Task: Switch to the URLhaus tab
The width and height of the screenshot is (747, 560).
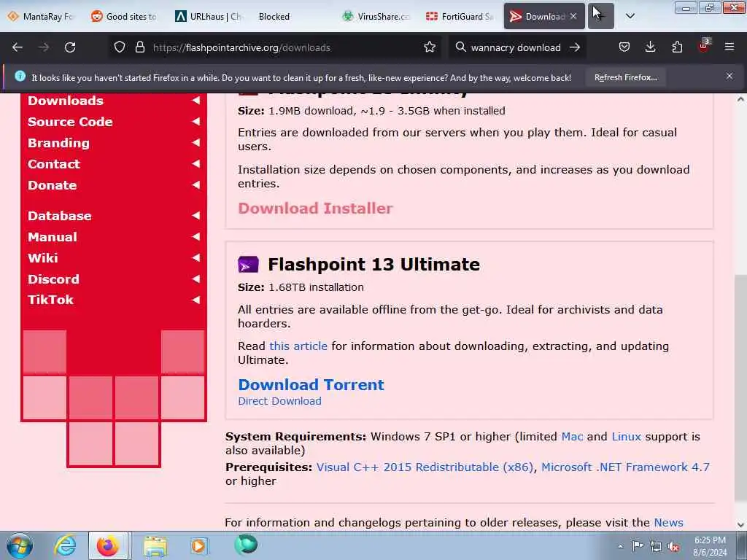Action: pos(208,16)
